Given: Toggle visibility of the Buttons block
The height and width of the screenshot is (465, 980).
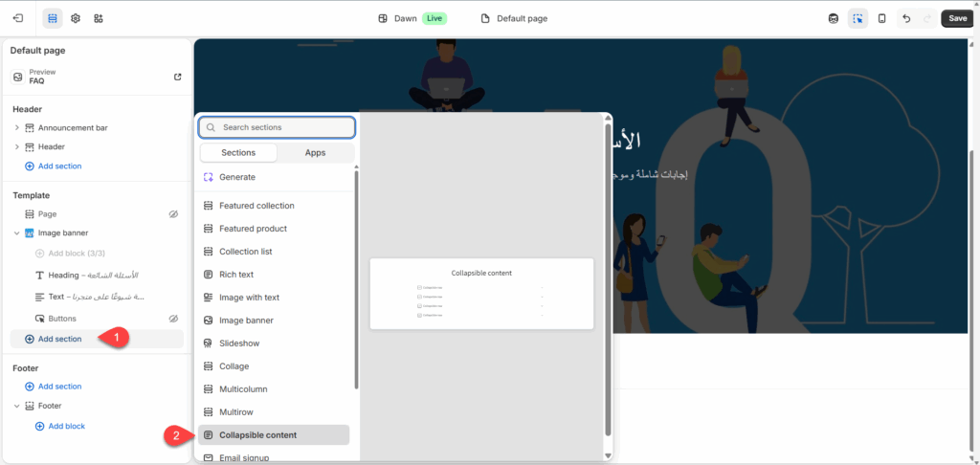Looking at the screenshot, I should (x=174, y=319).
